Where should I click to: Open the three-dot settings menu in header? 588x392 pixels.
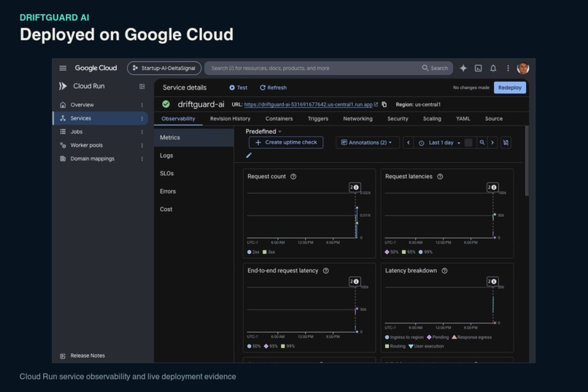click(508, 68)
